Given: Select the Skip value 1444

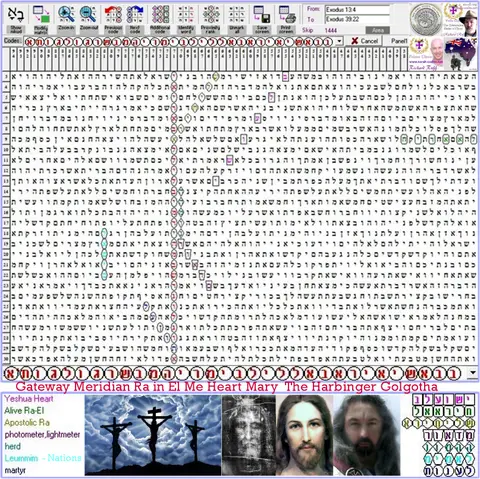Looking at the screenshot, I should click(331, 30).
